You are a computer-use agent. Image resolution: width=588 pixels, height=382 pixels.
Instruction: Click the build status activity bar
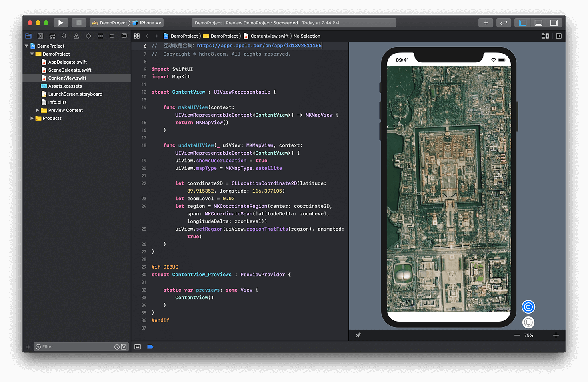[294, 23]
